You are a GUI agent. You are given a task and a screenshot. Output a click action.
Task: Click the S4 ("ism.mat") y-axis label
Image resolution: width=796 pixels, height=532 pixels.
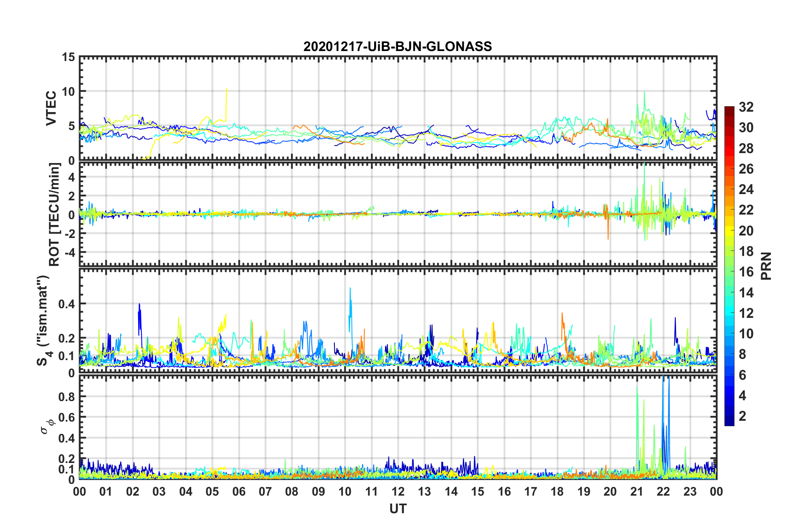click(x=43, y=321)
